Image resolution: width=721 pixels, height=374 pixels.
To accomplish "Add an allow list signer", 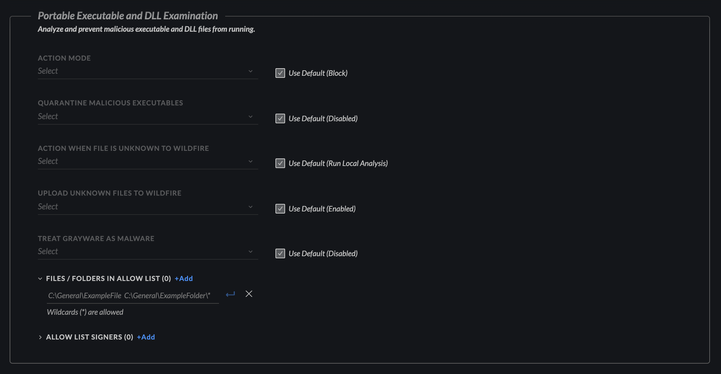I will pos(146,337).
